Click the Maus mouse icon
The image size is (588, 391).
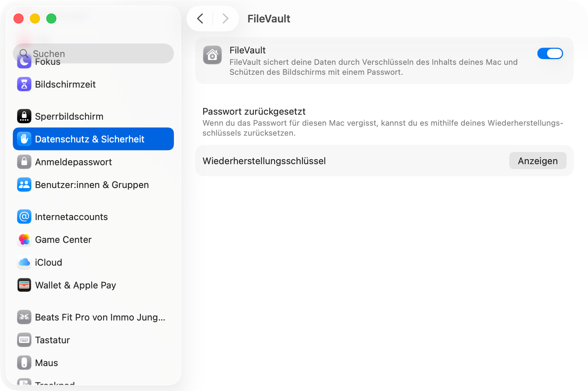point(24,363)
